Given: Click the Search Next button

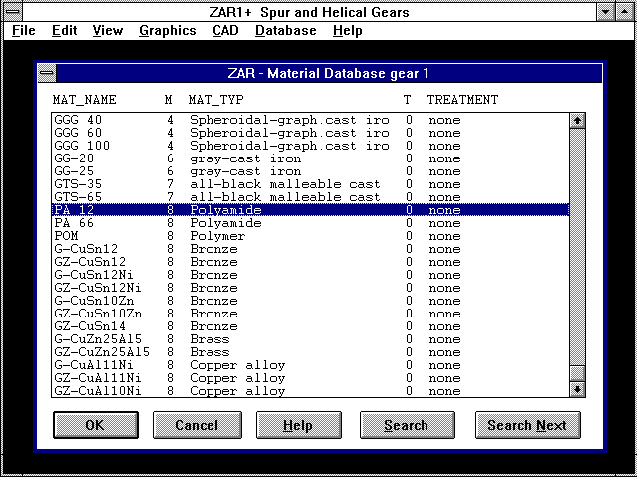Looking at the screenshot, I should 526,425.
